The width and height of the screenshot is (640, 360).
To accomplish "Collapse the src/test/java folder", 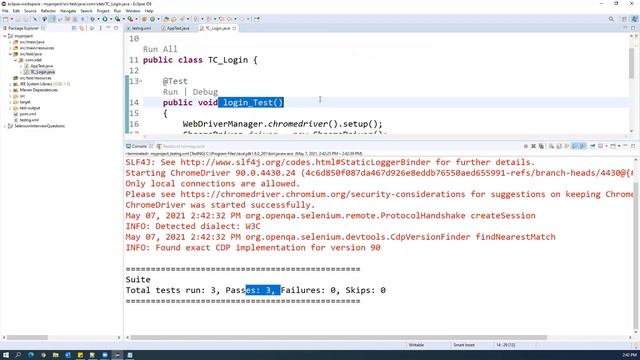I will 10,54.
